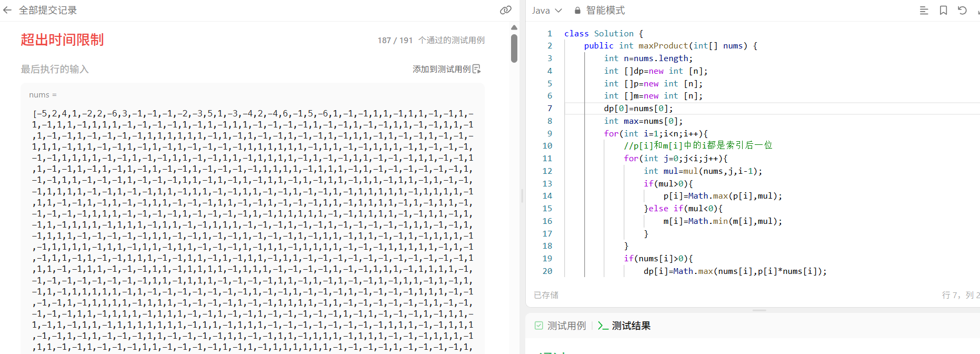Click the nums = input label
The height and width of the screenshot is (354, 980).
[43, 95]
